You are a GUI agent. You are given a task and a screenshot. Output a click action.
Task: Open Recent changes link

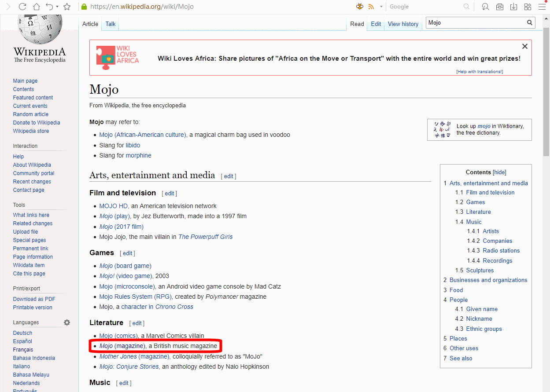click(32, 182)
